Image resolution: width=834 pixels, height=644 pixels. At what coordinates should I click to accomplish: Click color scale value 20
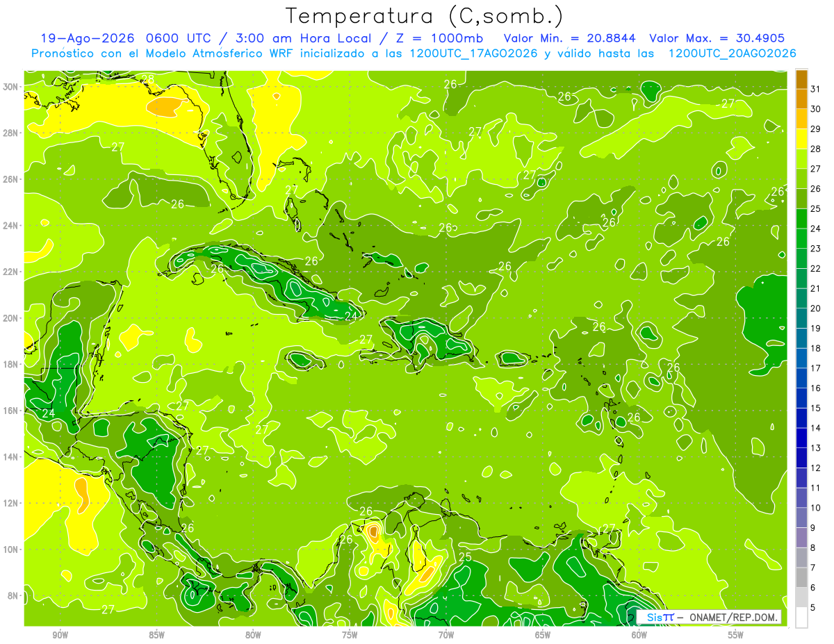[x=816, y=308]
